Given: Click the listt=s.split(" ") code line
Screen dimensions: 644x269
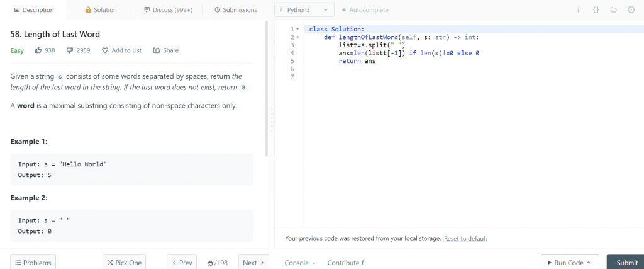Looking at the screenshot, I should pos(372,45).
